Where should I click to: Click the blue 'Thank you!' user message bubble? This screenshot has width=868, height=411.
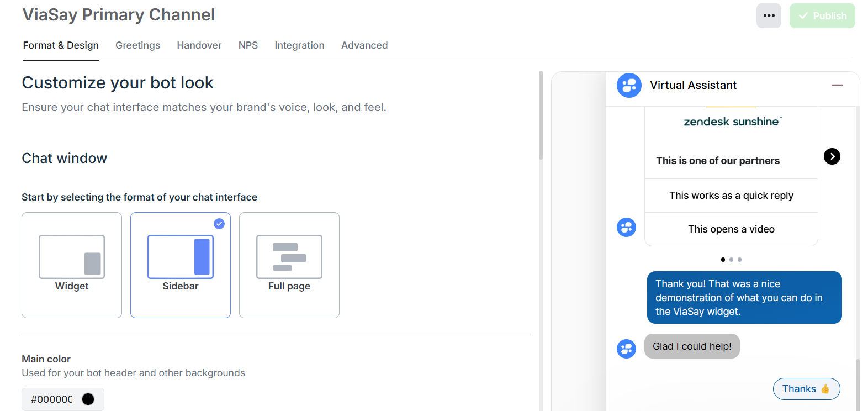(x=744, y=298)
